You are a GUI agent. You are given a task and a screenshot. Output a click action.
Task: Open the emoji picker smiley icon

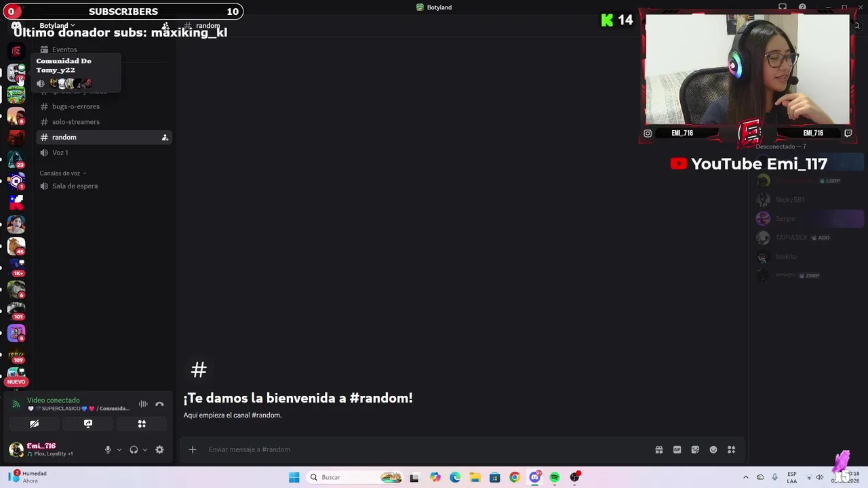713,449
